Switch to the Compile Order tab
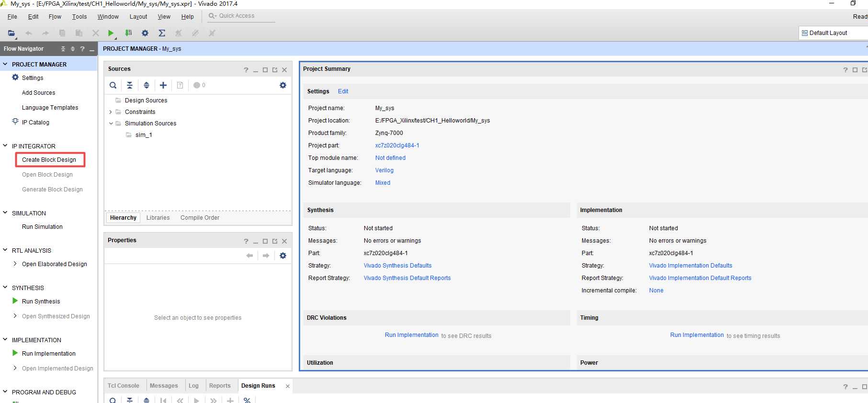 coord(200,218)
